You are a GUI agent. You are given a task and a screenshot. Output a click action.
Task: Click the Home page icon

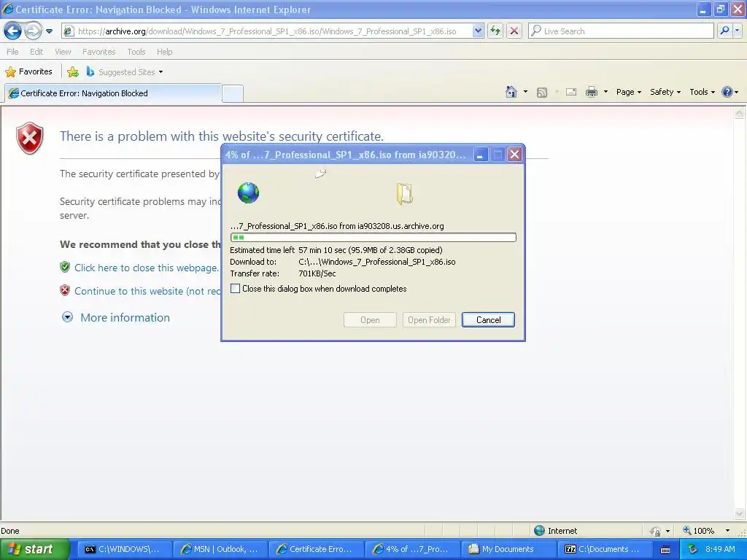point(511,92)
